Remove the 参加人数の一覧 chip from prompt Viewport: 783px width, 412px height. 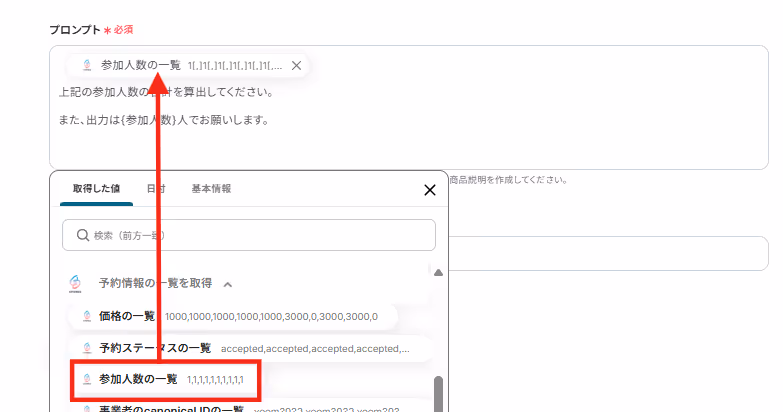[x=296, y=65]
